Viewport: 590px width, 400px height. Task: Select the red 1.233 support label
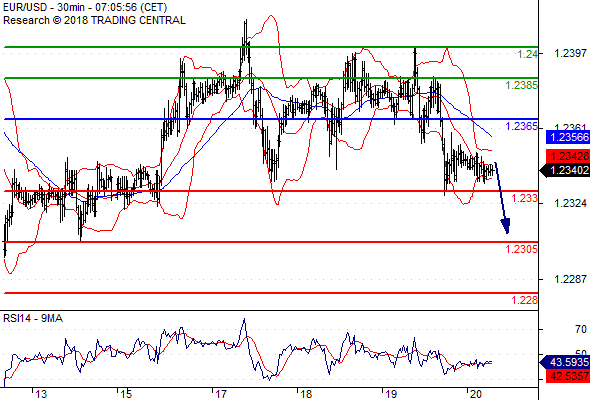[x=525, y=198]
